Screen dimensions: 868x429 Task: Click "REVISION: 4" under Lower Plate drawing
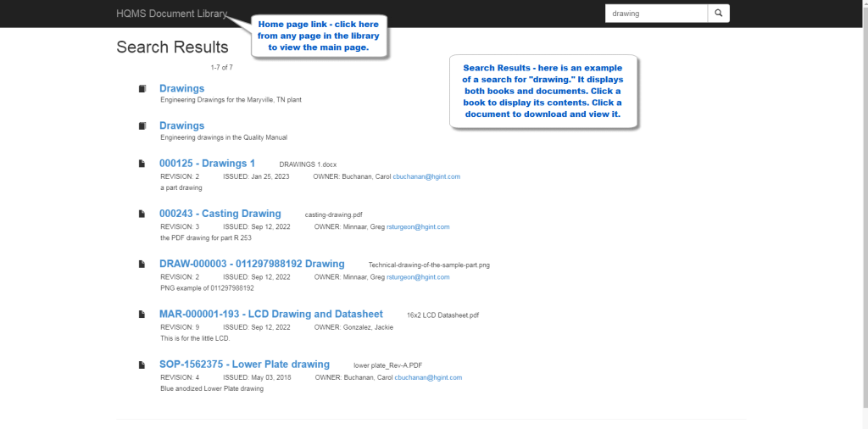[x=180, y=377]
